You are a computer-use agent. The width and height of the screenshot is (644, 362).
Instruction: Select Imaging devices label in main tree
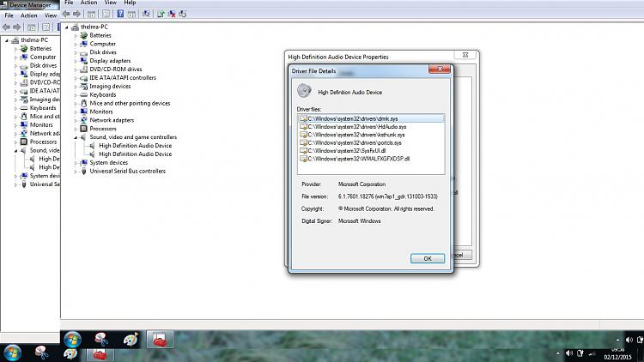tap(110, 86)
